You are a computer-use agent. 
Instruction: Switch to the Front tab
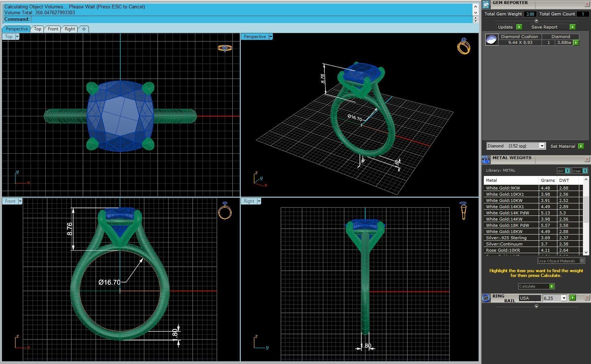(x=53, y=29)
